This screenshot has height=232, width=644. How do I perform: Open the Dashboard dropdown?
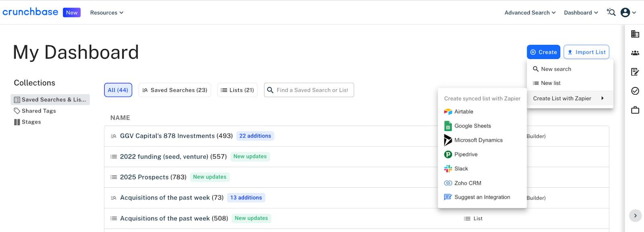(x=581, y=12)
